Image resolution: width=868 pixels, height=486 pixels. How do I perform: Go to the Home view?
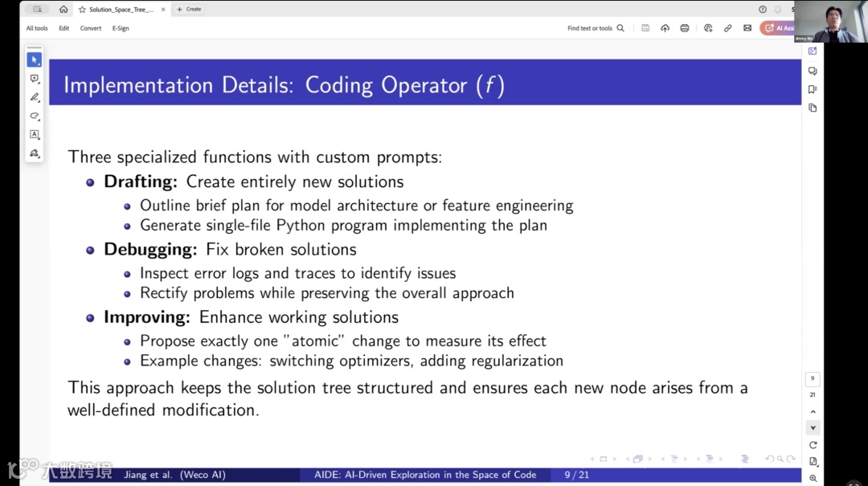(63, 10)
